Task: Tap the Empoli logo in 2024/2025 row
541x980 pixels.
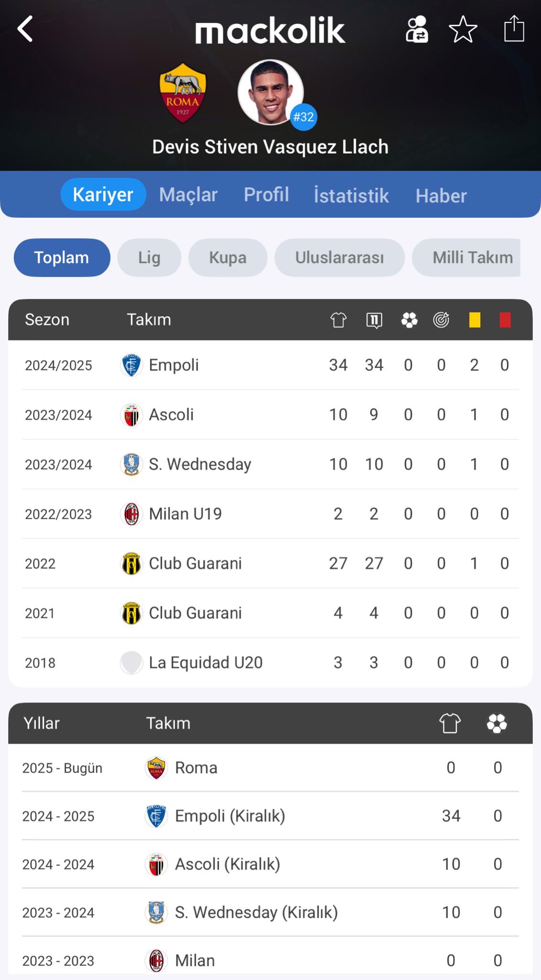Action: coord(131,366)
